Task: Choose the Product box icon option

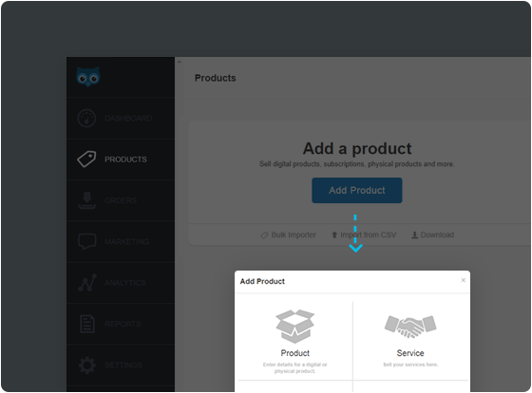Action: (294, 327)
